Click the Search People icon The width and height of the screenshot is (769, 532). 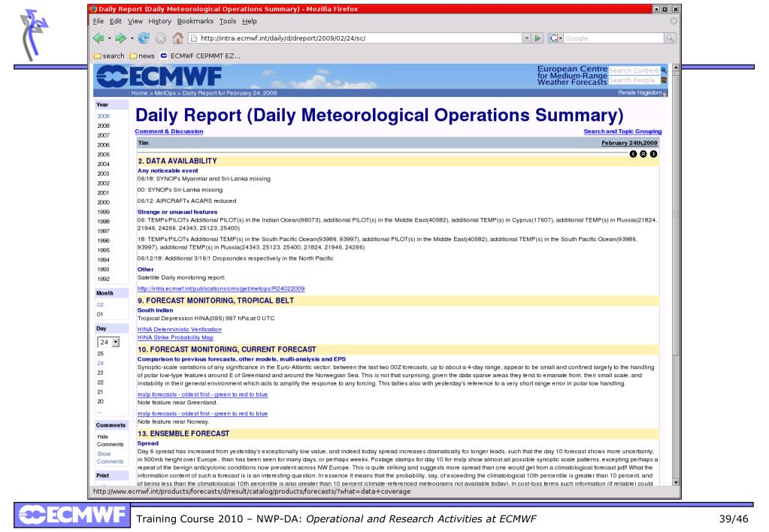(664, 80)
